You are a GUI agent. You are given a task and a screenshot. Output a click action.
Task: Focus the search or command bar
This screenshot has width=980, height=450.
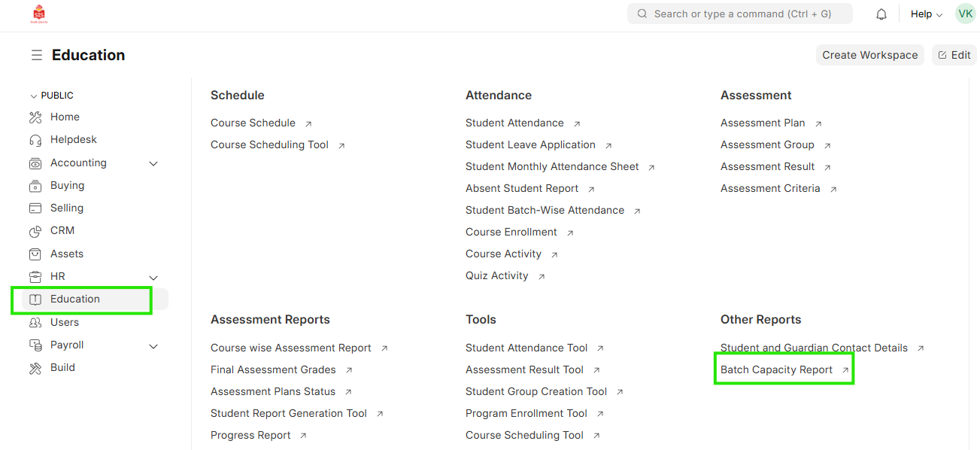(x=739, y=14)
